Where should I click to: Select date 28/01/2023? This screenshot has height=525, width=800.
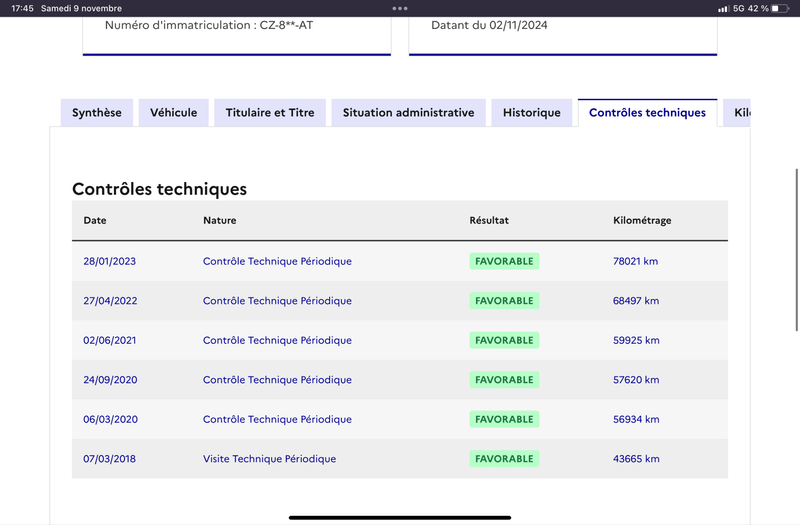pyautogui.click(x=110, y=261)
